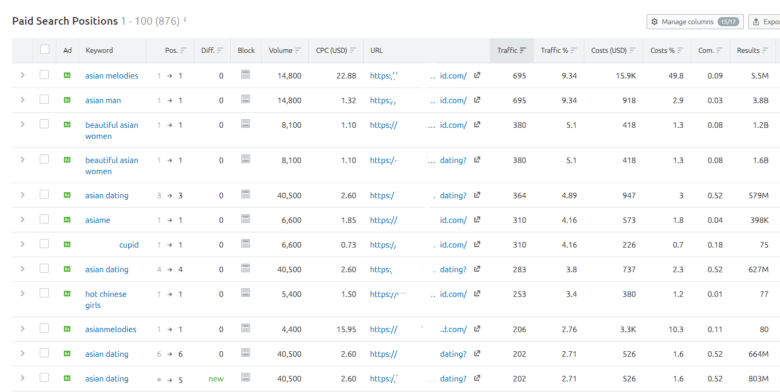Check the asiame row checkbox
Viewport: 780px width, 392px height.
pyautogui.click(x=44, y=219)
